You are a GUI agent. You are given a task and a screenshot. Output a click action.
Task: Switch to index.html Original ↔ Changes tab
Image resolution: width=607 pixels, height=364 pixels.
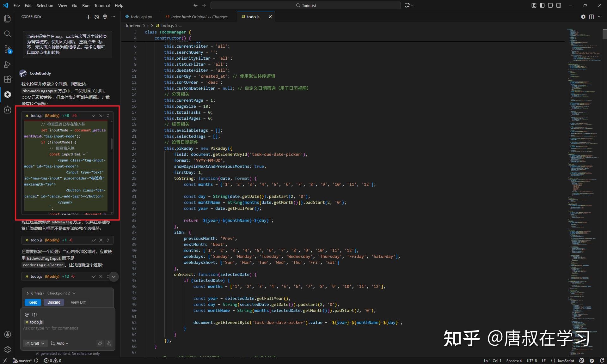[x=199, y=17]
